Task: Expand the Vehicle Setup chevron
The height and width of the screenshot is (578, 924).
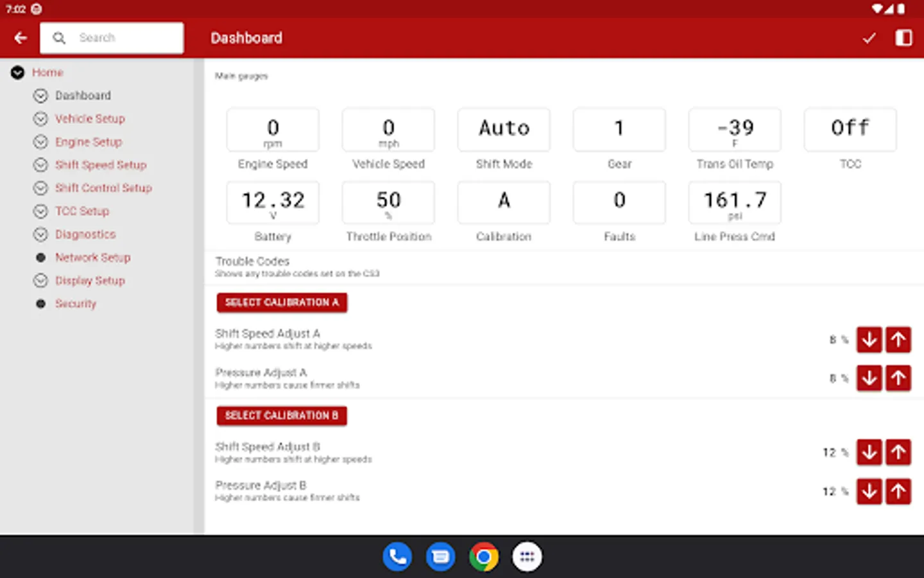Action: tap(40, 119)
